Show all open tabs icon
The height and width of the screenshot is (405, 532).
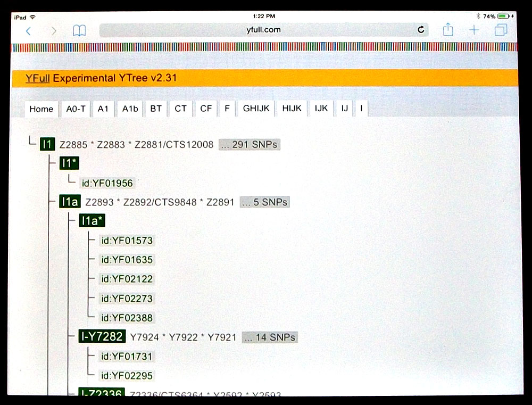point(501,30)
